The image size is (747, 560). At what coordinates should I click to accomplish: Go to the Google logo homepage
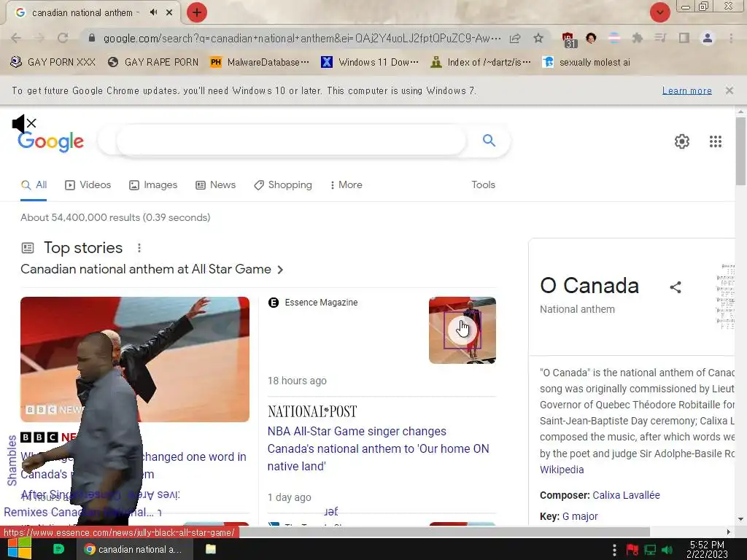coord(50,141)
